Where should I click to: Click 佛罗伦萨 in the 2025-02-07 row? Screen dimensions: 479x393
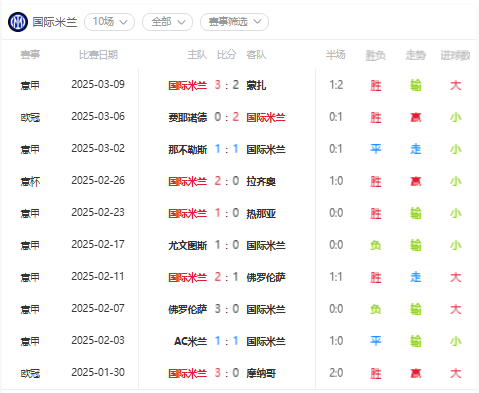188,309
